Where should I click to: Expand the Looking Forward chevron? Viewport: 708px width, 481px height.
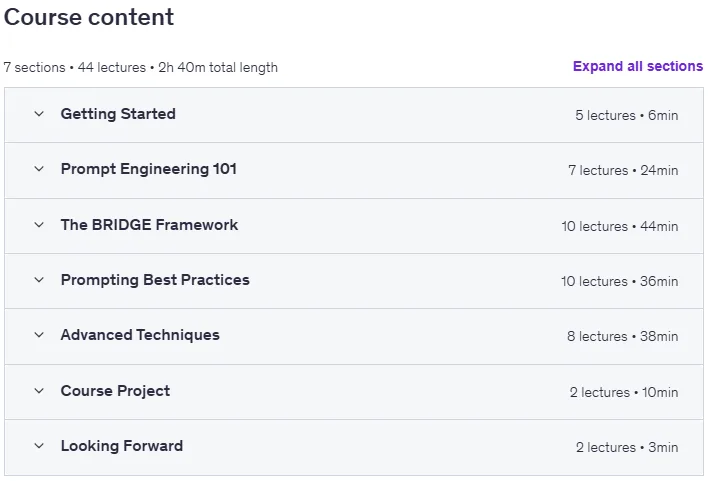tap(39, 446)
